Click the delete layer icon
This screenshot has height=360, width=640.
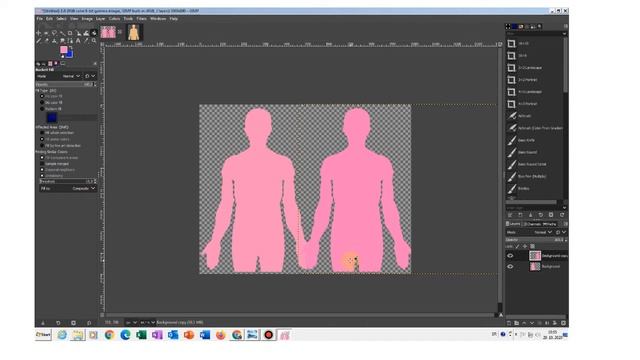[563, 323]
